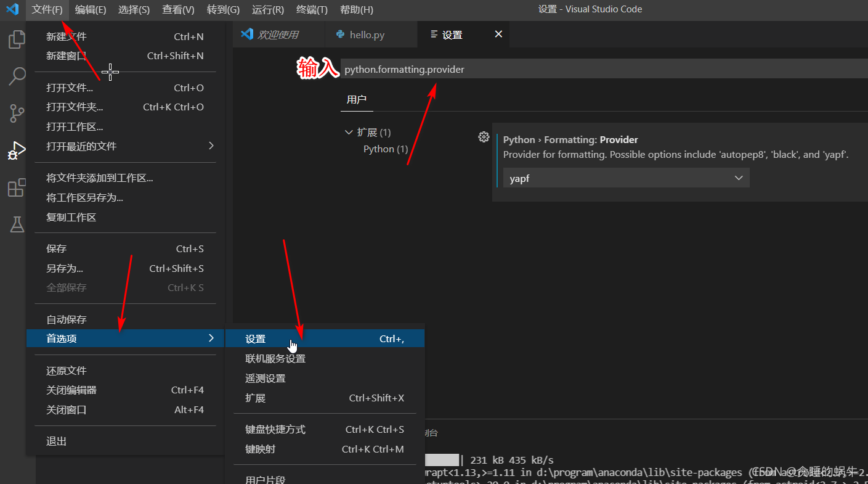Choose 退出 from the File menu
868x484 pixels.
(125, 441)
